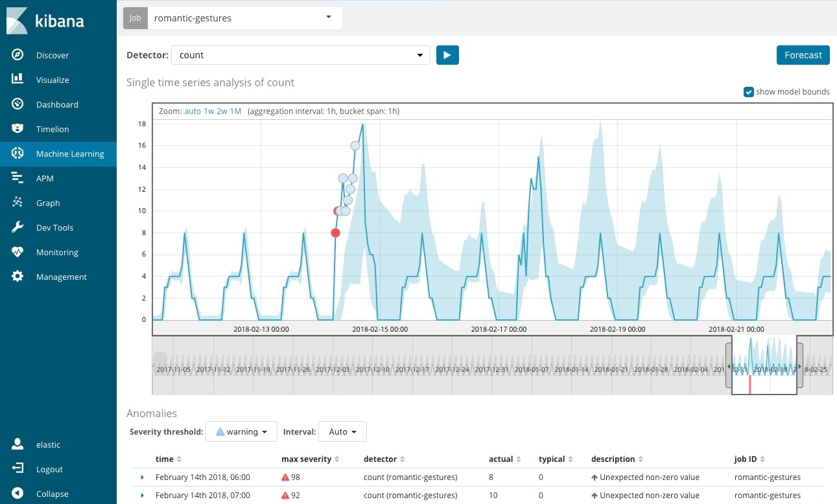Click the warning triangle severity icon
Image resolution: width=837 pixels, height=504 pixels.
(x=220, y=432)
